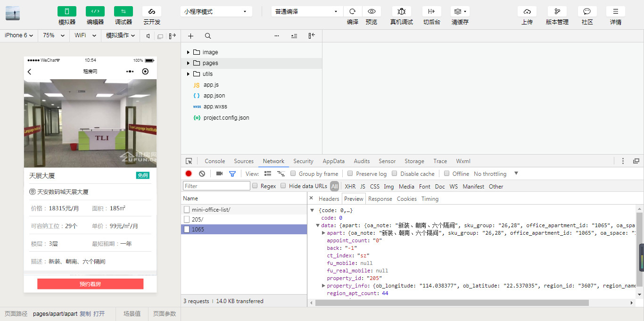The image size is (644, 321).
Task: Toggle the 编辑器 editor panel
Action: pyautogui.click(x=95, y=11)
